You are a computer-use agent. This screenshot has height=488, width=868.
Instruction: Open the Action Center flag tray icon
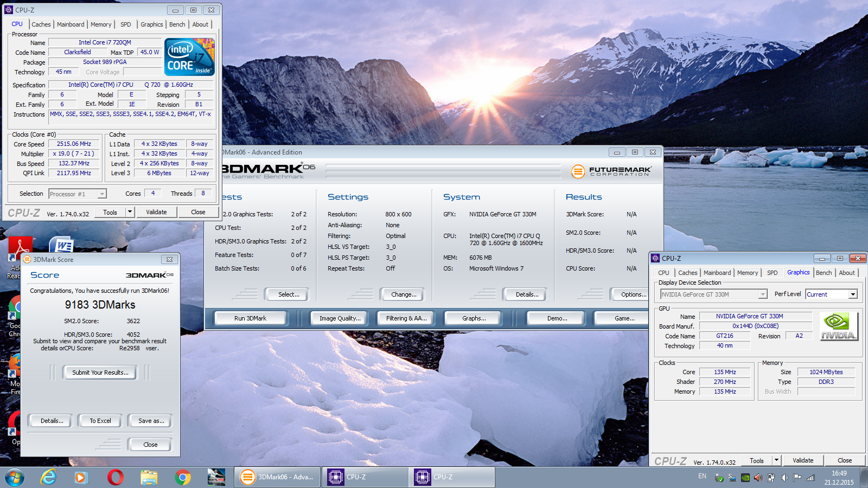tap(797, 478)
